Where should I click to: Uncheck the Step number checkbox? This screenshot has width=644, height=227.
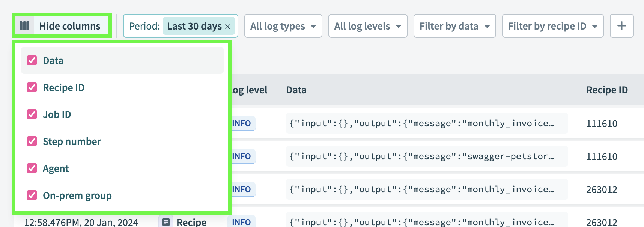(32, 141)
